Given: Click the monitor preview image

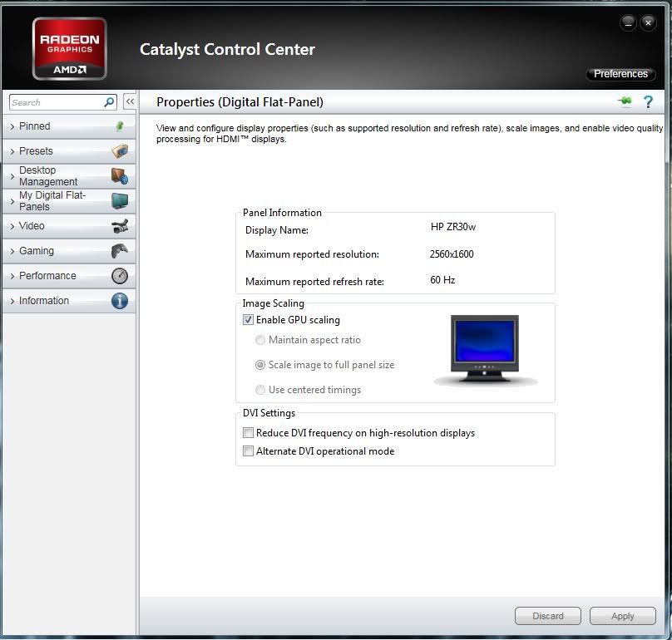Looking at the screenshot, I should 485,350.
